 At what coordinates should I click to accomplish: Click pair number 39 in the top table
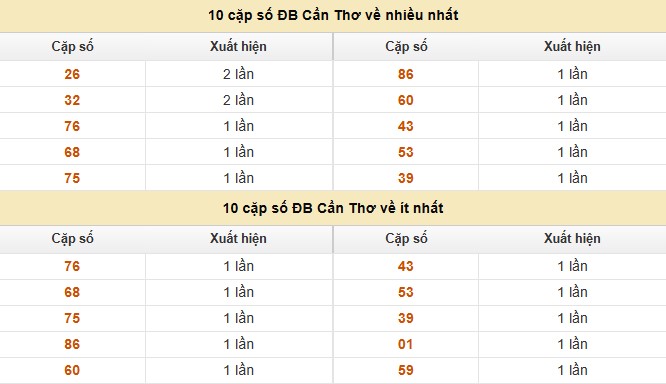pos(406,178)
